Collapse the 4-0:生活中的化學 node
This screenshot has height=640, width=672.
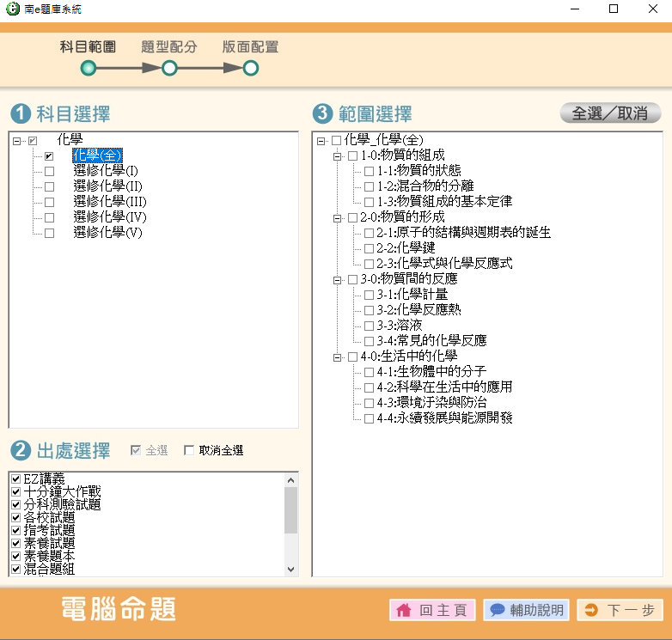[337, 357]
